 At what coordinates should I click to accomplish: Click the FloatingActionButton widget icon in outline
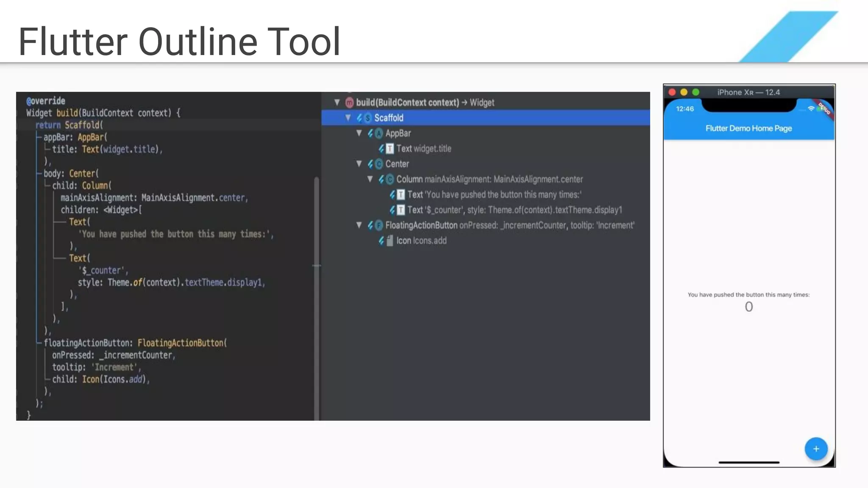point(378,225)
